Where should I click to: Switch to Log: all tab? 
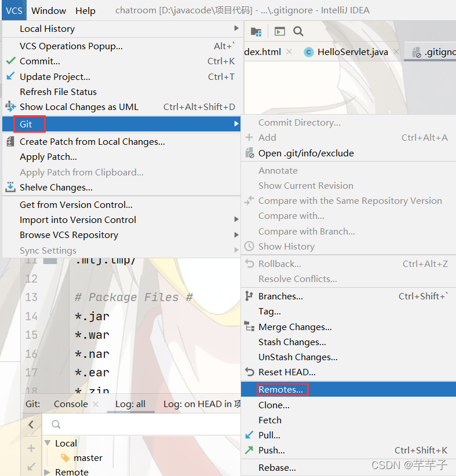coord(130,404)
